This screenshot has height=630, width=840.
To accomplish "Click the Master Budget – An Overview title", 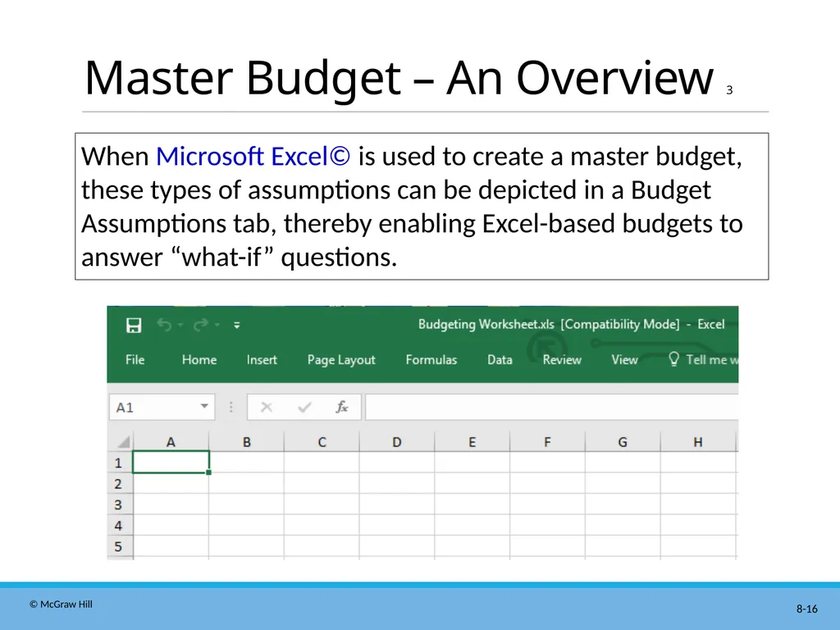I will click(399, 78).
